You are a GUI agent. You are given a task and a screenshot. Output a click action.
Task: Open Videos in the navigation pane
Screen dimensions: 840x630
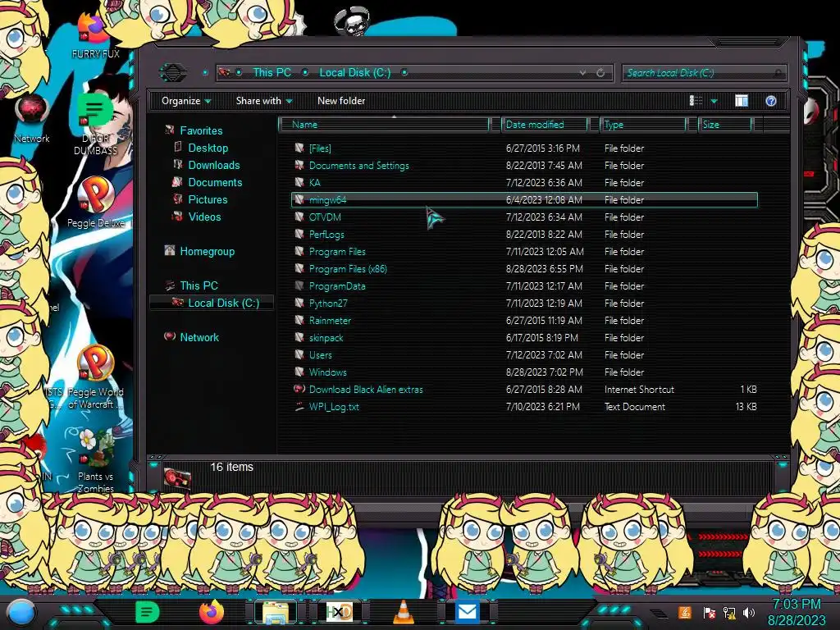(204, 217)
